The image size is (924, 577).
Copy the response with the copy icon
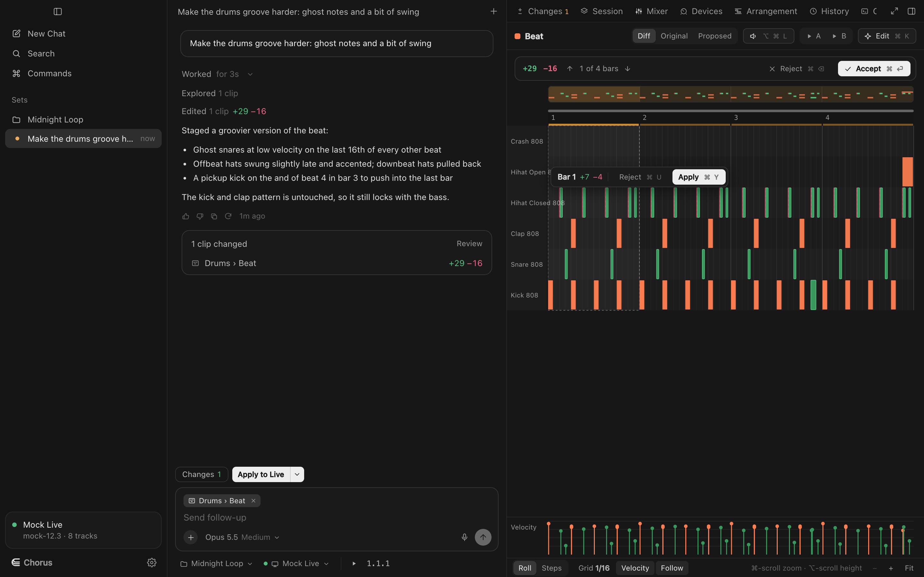pos(214,216)
